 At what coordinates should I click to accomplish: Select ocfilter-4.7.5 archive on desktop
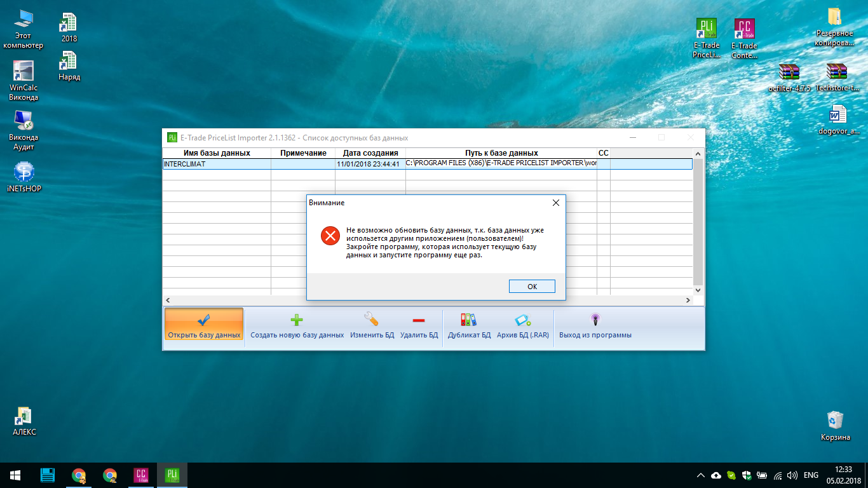point(789,78)
